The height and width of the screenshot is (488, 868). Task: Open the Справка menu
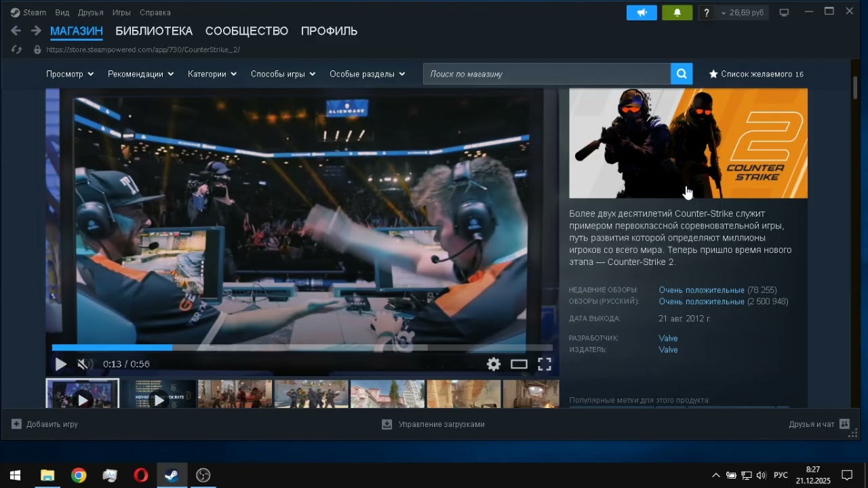(155, 12)
